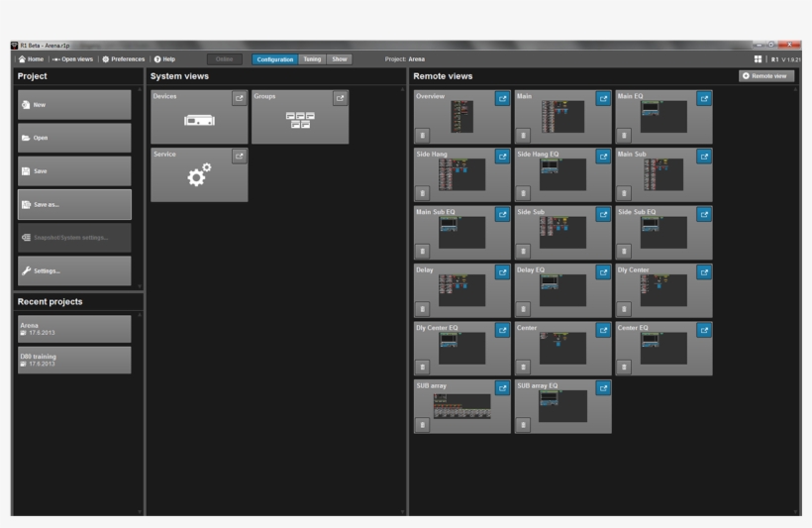Image resolution: width=812 pixels, height=528 pixels.
Task: Open the Side Sub EQ pop-out icon
Action: point(704,215)
